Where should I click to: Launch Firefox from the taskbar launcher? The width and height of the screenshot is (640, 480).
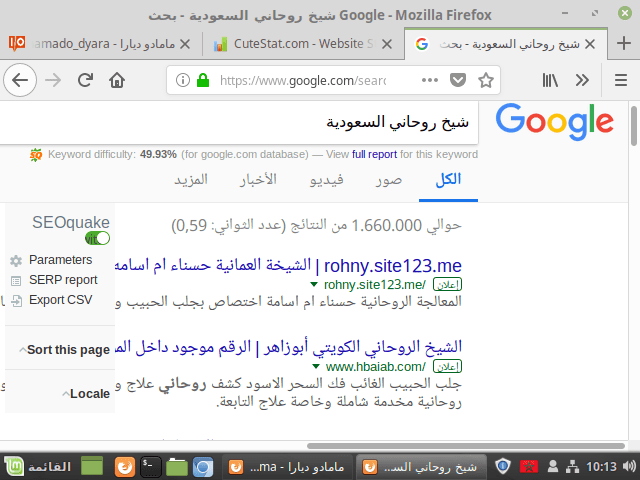tap(124, 467)
